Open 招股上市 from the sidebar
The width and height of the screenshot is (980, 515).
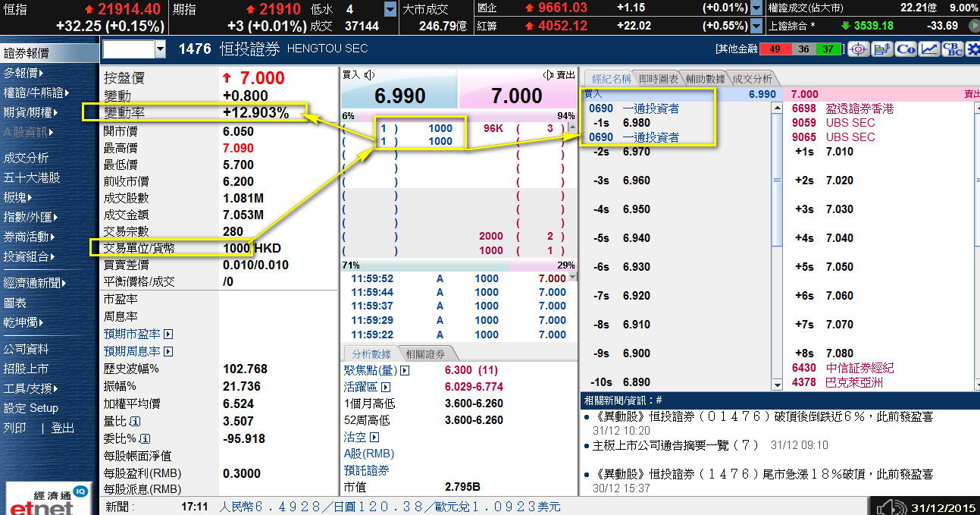point(27,369)
